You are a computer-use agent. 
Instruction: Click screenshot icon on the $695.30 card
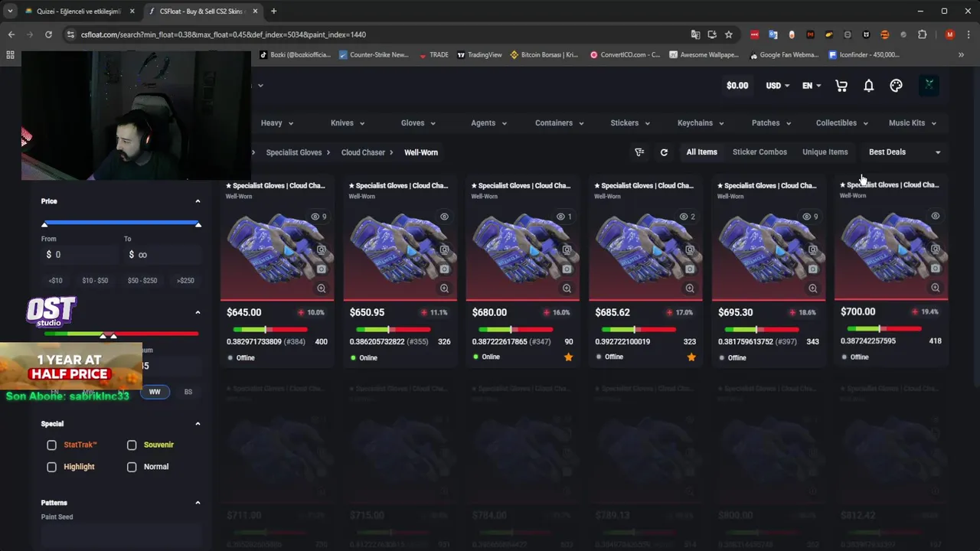pos(813,269)
